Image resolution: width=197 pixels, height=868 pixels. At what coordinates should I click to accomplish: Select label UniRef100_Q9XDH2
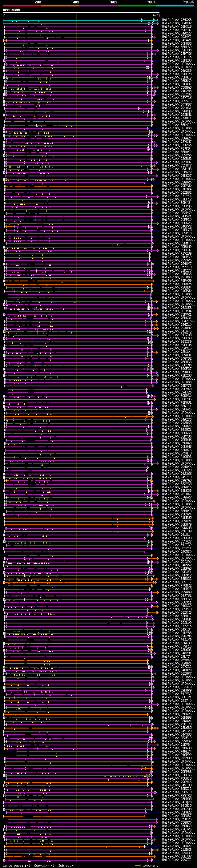[177, 328]
